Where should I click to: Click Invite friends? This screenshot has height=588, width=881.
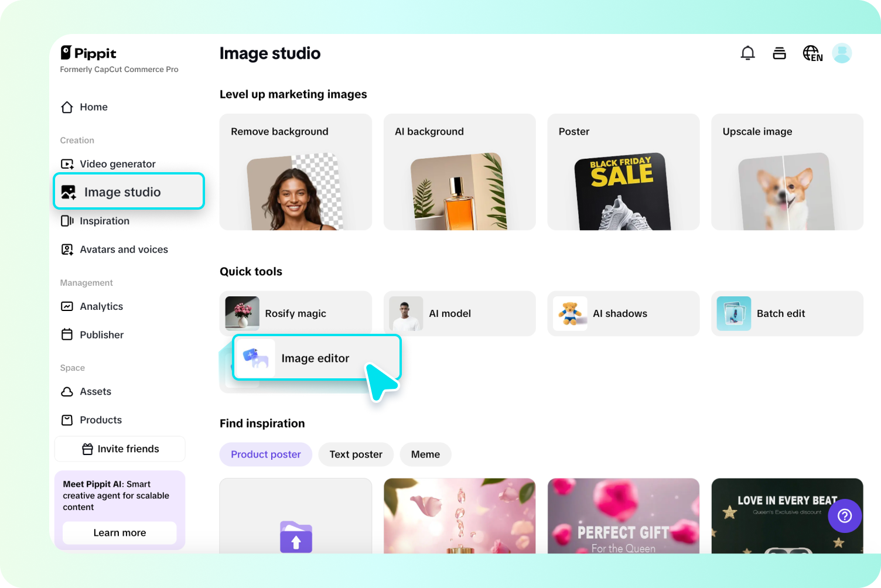[119, 449]
